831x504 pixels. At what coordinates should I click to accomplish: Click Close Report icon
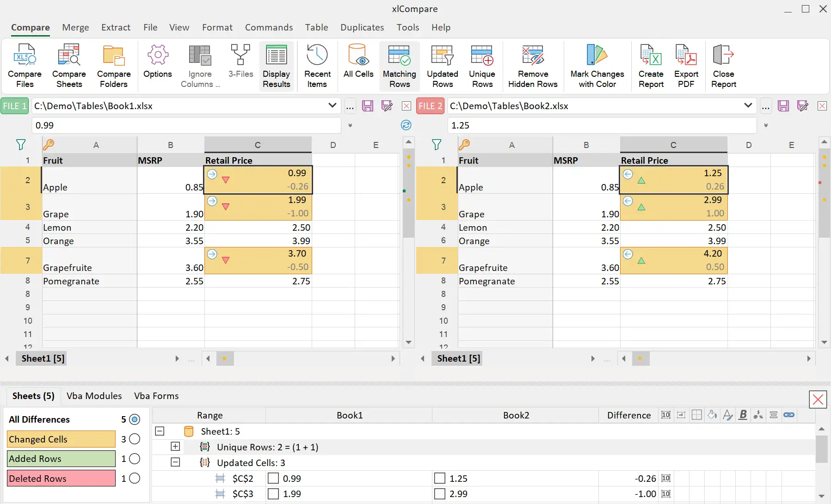[x=724, y=66]
